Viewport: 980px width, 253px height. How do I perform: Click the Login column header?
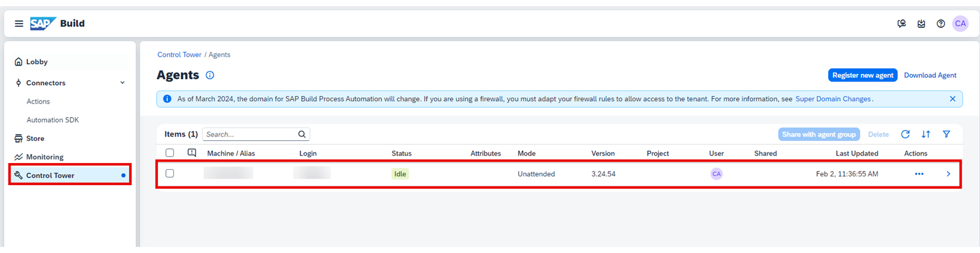(308, 153)
